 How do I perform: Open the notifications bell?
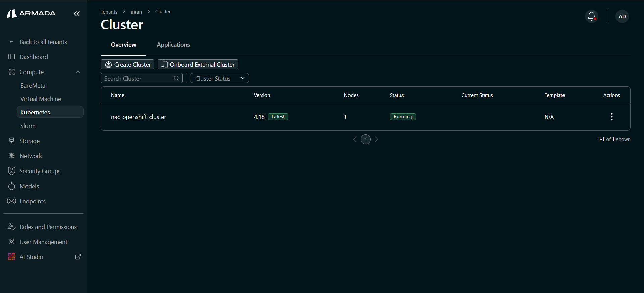591,16
